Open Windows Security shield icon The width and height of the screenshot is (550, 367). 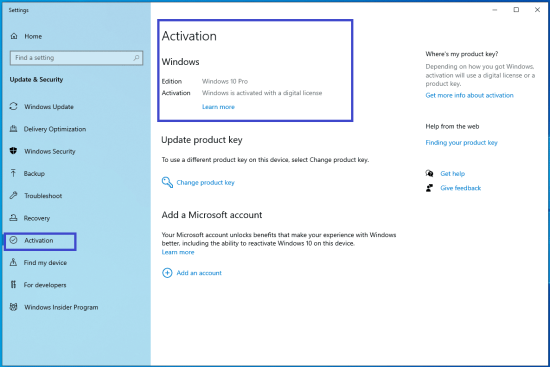13,151
